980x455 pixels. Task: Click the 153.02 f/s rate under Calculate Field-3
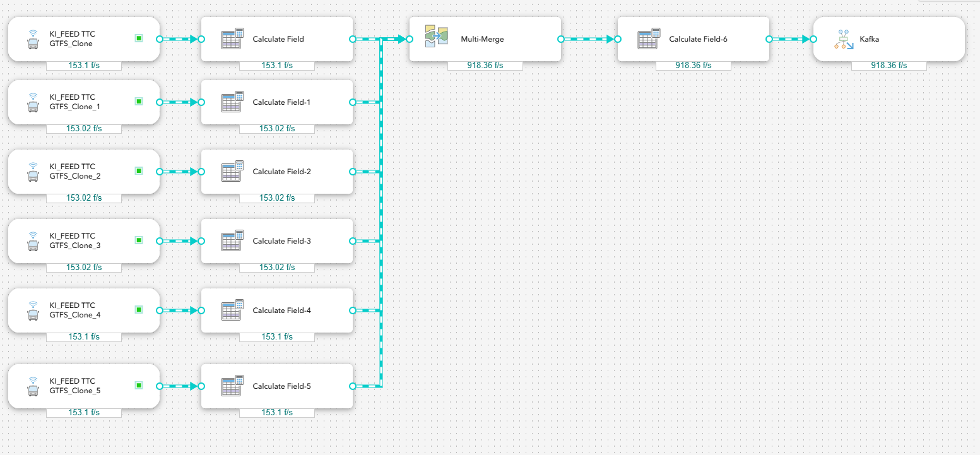tap(277, 268)
